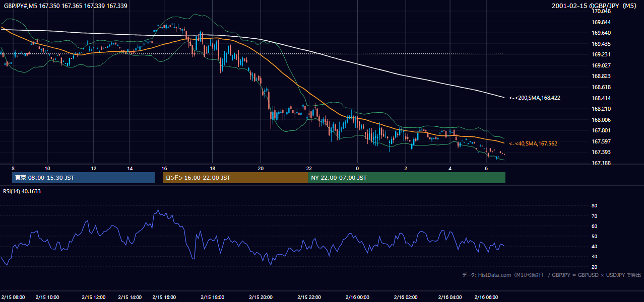Click the 2/15 08:00 date label
The height and width of the screenshot is (302, 644).
click(13, 297)
